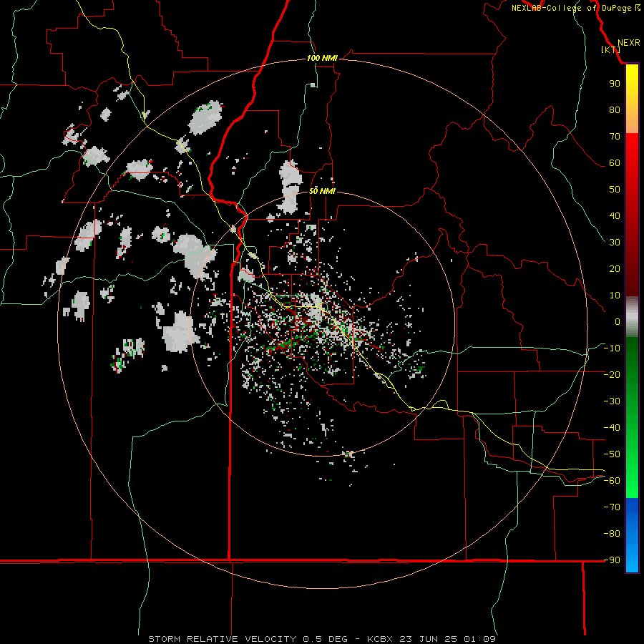
Task: Click the -50 value on the velocity scale
Action: (x=612, y=454)
